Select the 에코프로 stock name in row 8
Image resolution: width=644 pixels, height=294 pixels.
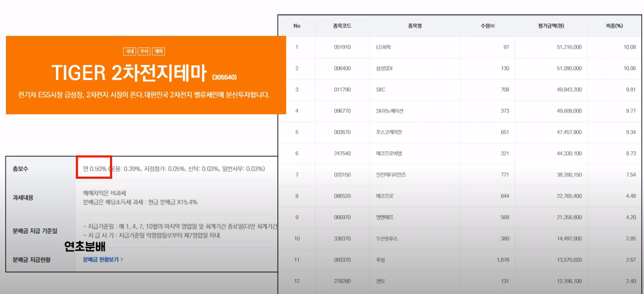(385, 196)
